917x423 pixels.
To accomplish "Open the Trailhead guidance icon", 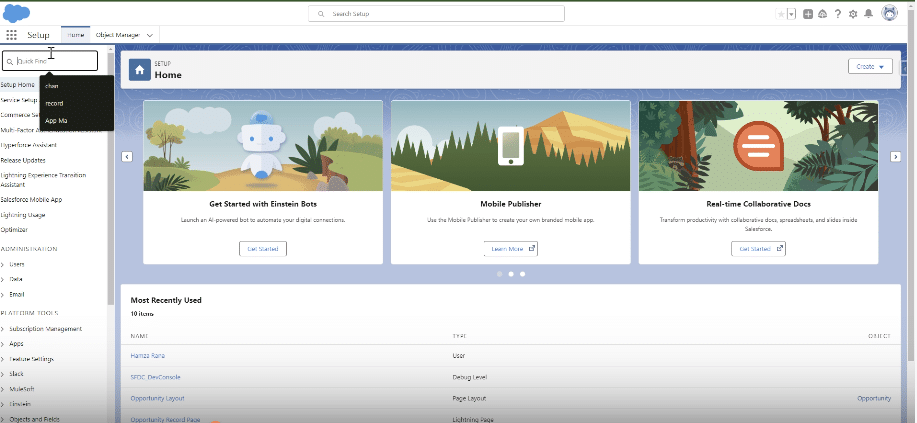I will tap(822, 14).
